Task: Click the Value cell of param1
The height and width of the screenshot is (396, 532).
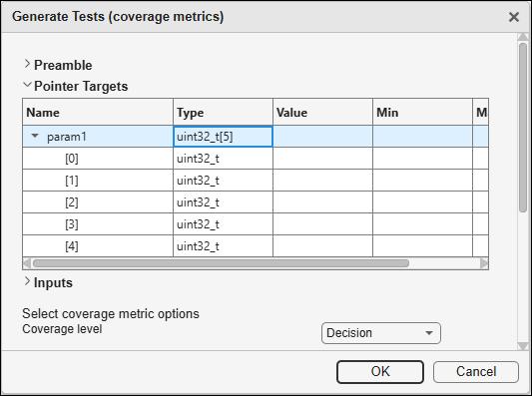Action: pos(322,137)
